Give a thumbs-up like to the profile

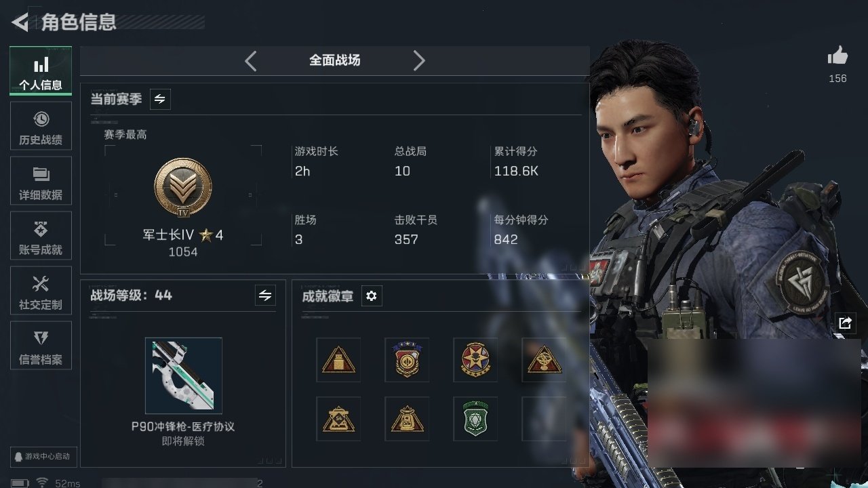pos(837,56)
